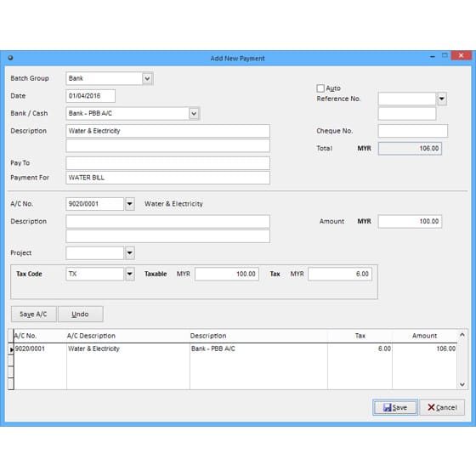476x476 pixels.
Task: Click the system menu icon in title bar
Action: [10, 58]
